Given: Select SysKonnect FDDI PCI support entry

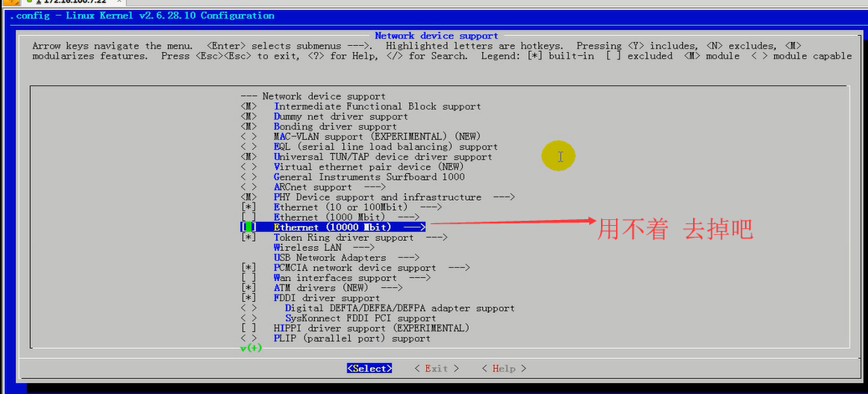Looking at the screenshot, I should (361, 318).
